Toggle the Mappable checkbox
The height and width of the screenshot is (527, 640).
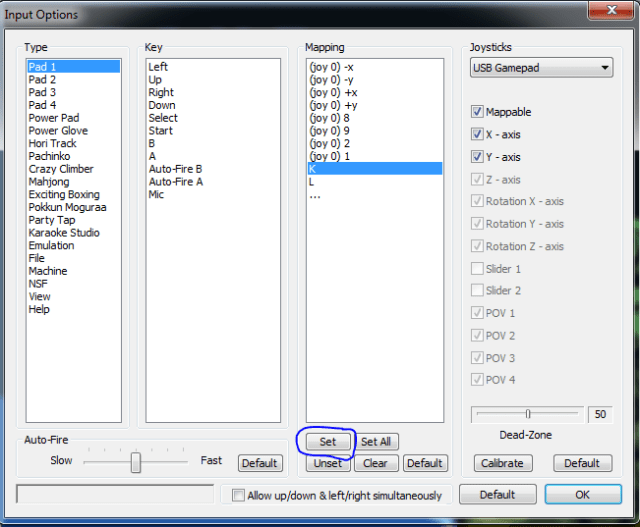[x=478, y=112]
